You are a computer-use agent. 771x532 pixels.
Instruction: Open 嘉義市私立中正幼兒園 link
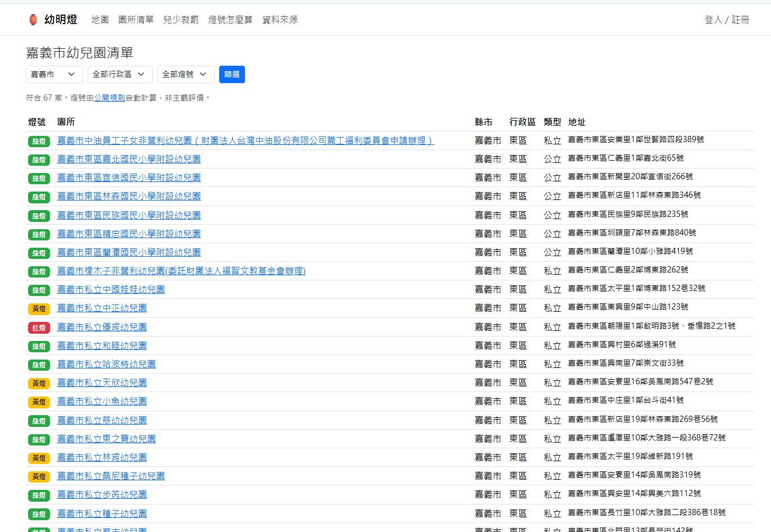102,308
